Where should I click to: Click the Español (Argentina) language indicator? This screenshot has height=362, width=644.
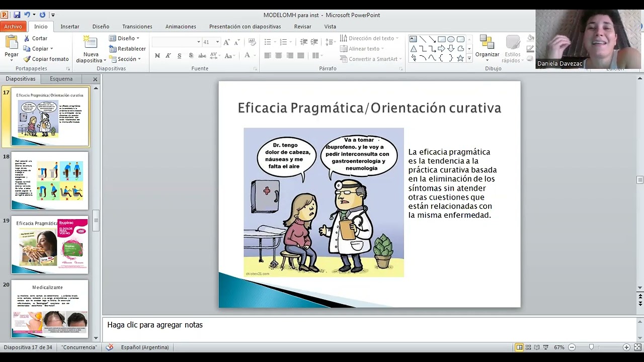[145, 347]
